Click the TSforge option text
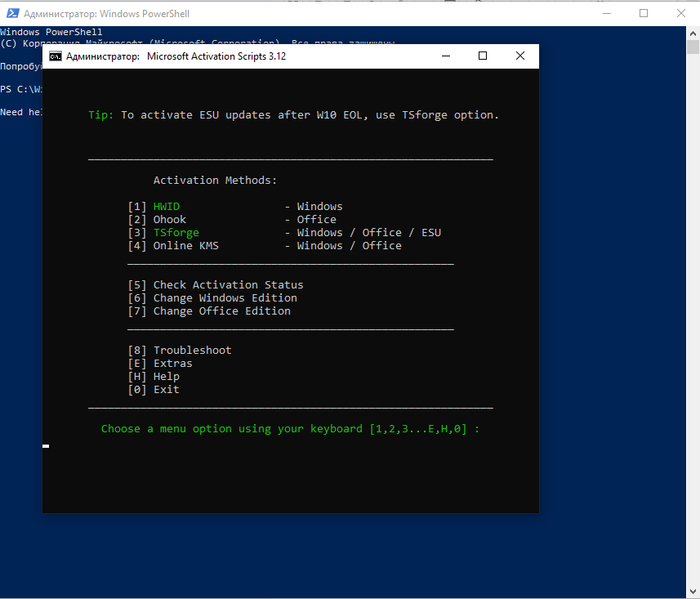The height and width of the screenshot is (599, 700). (176, 233)
